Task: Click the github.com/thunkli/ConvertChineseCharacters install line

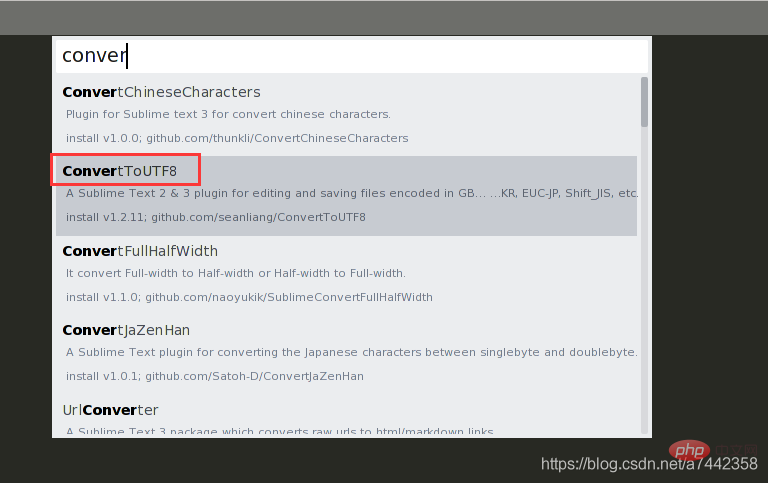Action: [x=237, y=138]
